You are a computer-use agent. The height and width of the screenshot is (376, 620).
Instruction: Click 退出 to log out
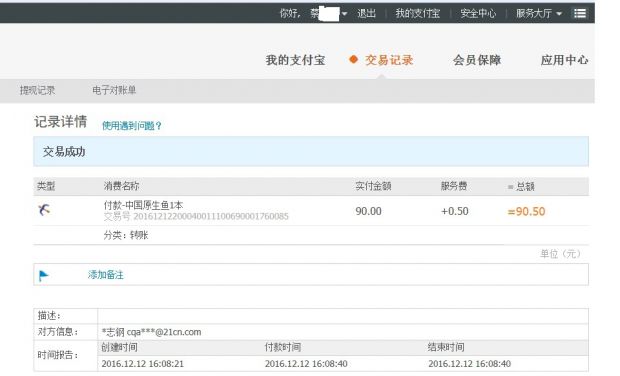pyautogui.click(x=366, y=13)
